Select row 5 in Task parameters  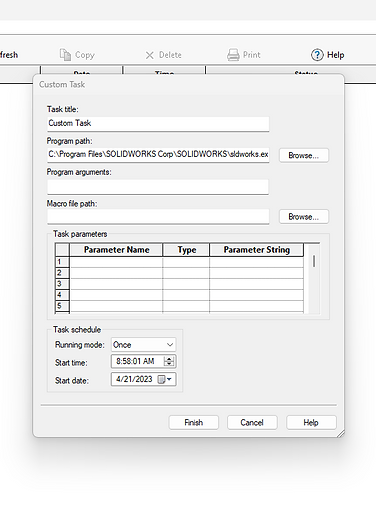(x=62, y=306)
